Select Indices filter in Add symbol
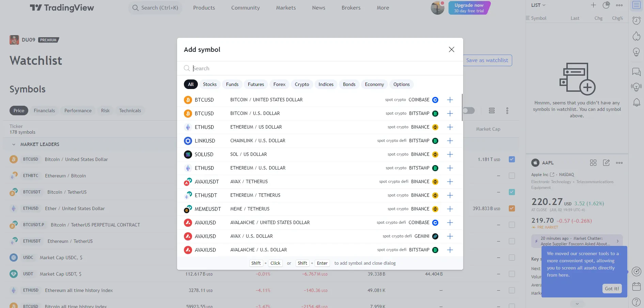The width and height of the screenshot is (644, 308). tap(326, 84)
